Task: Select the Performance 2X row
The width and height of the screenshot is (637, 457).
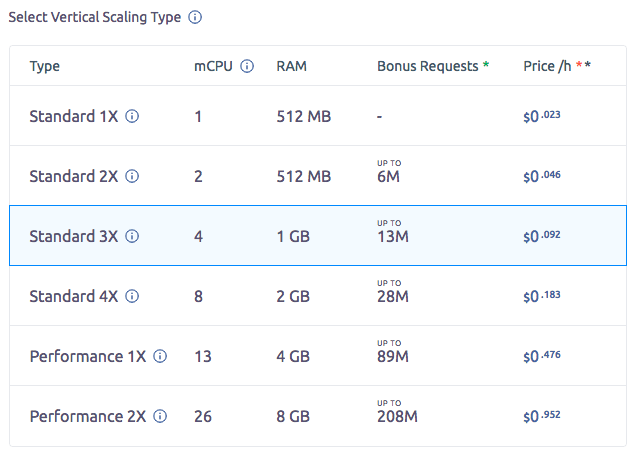Action: pyautogui.click(x=318, y=416)
